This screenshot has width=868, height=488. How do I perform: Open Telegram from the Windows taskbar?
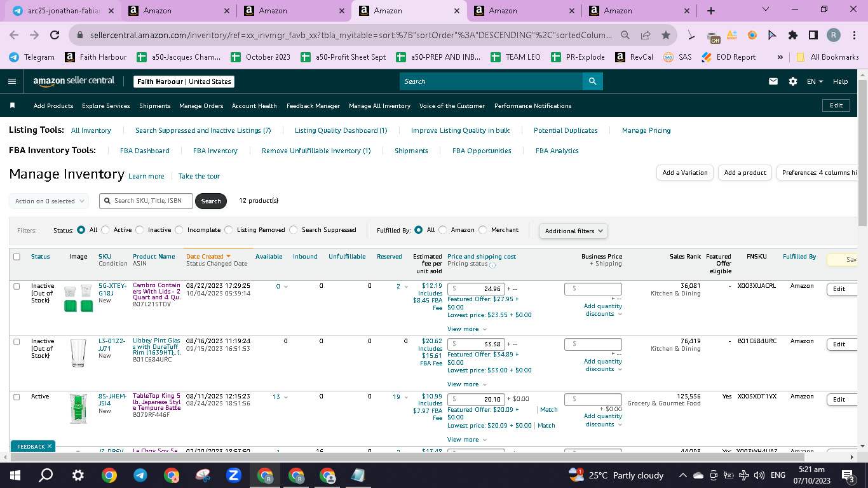[x=140, y=475]
